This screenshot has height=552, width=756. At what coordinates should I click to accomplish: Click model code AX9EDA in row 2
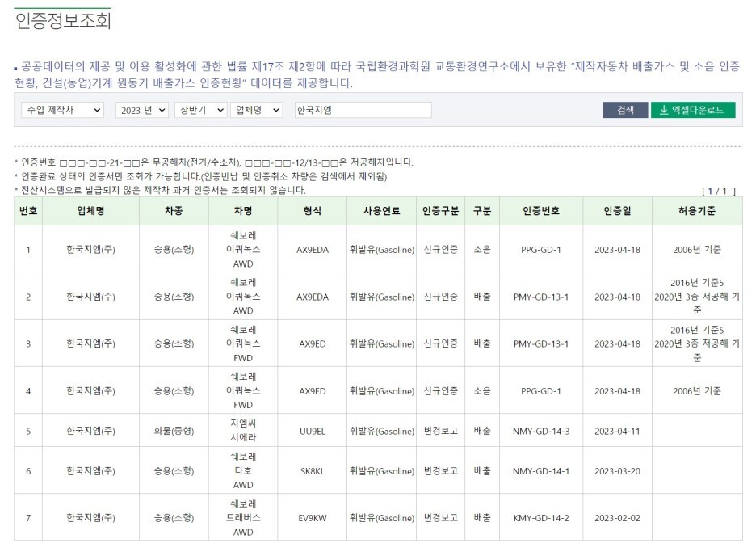(313, 297)
